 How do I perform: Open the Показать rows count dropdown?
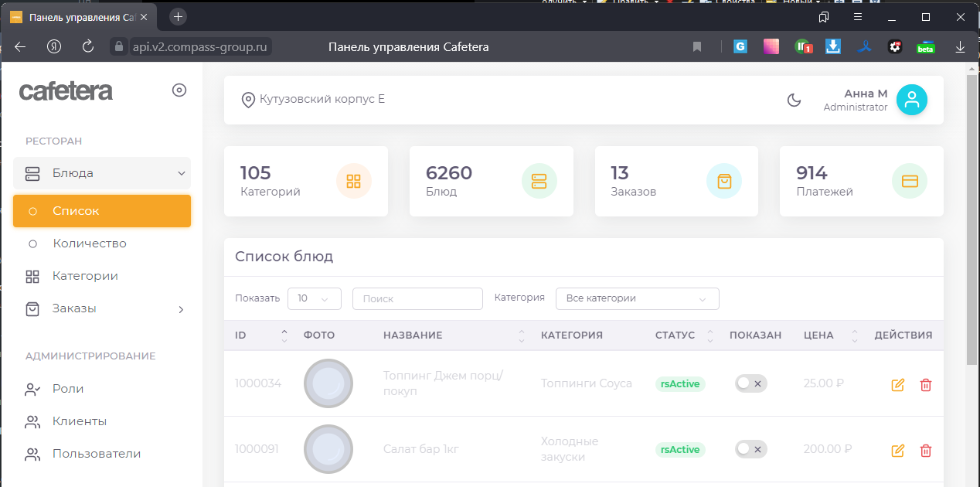(x=314, y=298)
